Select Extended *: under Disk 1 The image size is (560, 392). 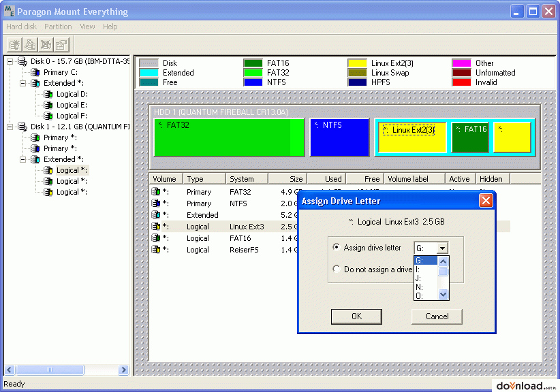pyautogui.click(x=63, y=159)
